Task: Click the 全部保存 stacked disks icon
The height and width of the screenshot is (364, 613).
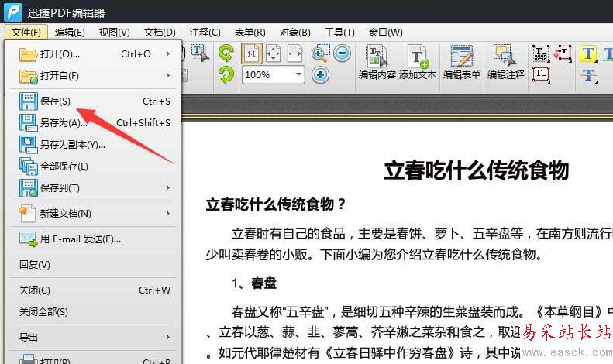Action: (x=29, y=167)
